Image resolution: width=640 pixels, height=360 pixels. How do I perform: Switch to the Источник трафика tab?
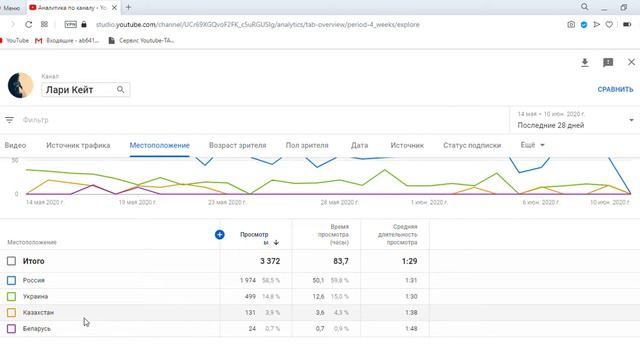[78, 145]
